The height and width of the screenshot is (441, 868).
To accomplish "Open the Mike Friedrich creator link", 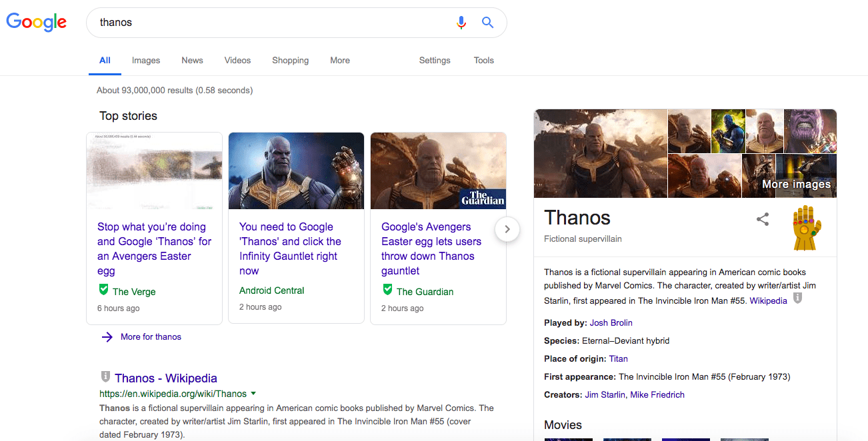I will click(x=657, y=395).
